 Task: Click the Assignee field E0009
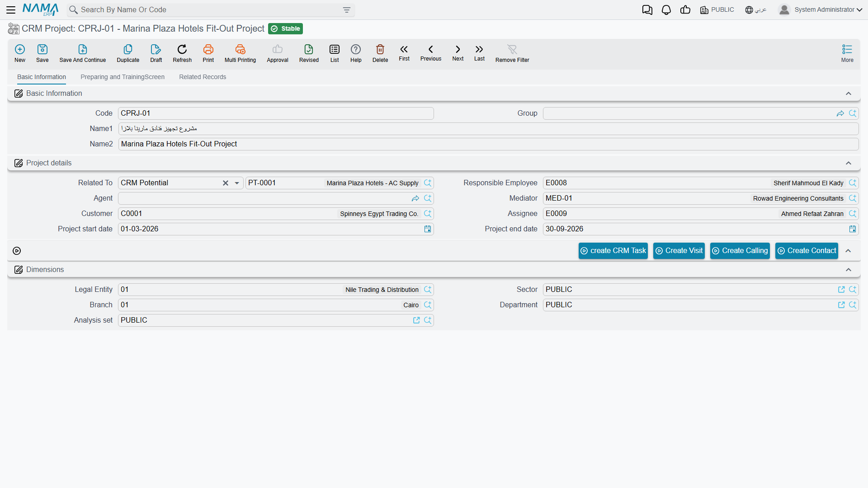click(701, 214)
